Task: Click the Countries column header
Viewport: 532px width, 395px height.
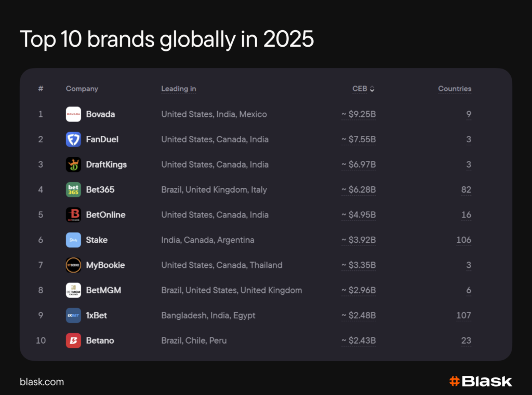Action: (455, 89)
